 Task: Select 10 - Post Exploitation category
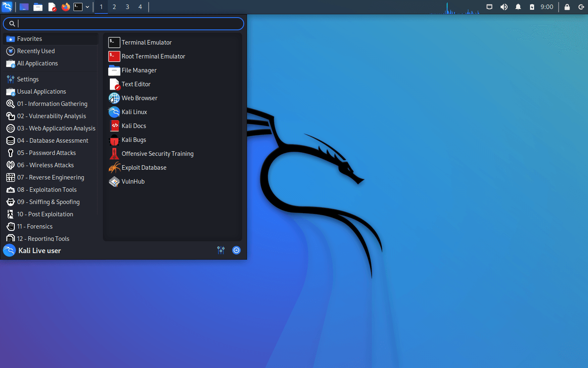[x=51, y=214]
